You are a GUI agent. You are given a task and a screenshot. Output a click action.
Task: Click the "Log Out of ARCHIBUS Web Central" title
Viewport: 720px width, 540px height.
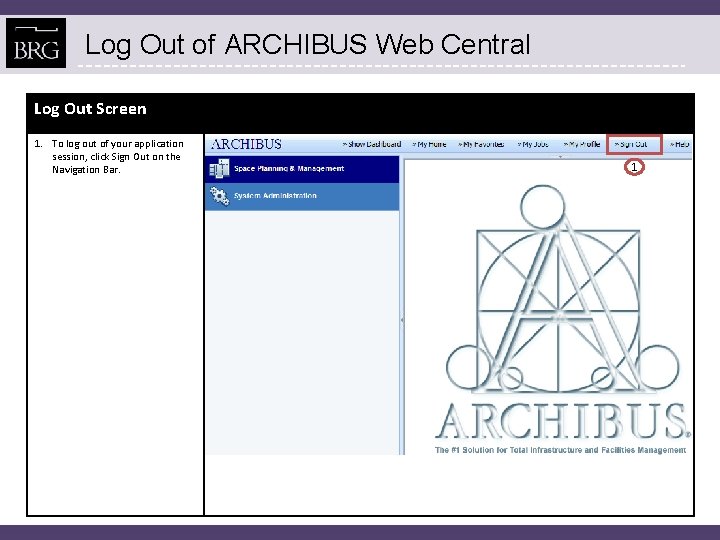point(308,45)
